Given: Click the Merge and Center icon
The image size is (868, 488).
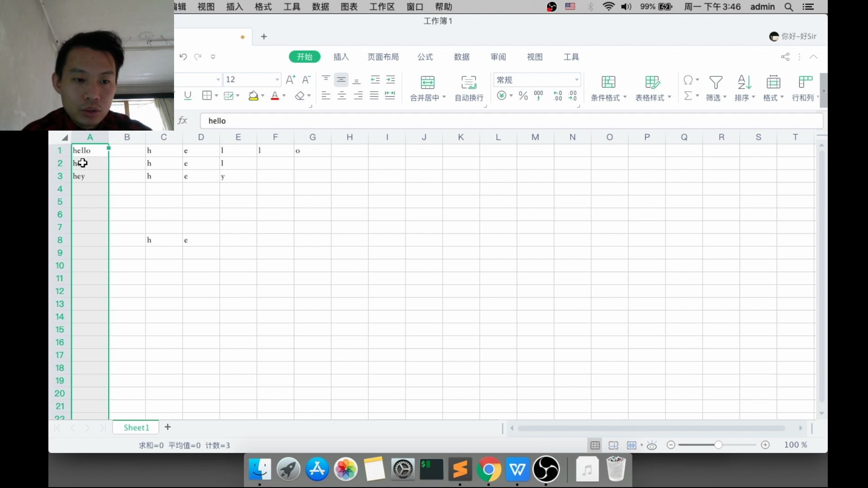Looking at the screenshot, I should click(x=427, y=83).
